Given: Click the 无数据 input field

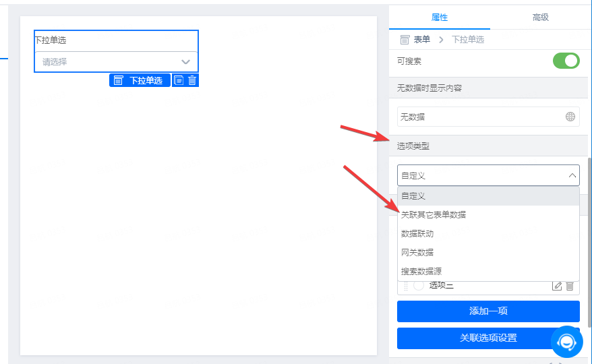Looking at the screenshot, I should pyautogui.click(x=488, y=117).
